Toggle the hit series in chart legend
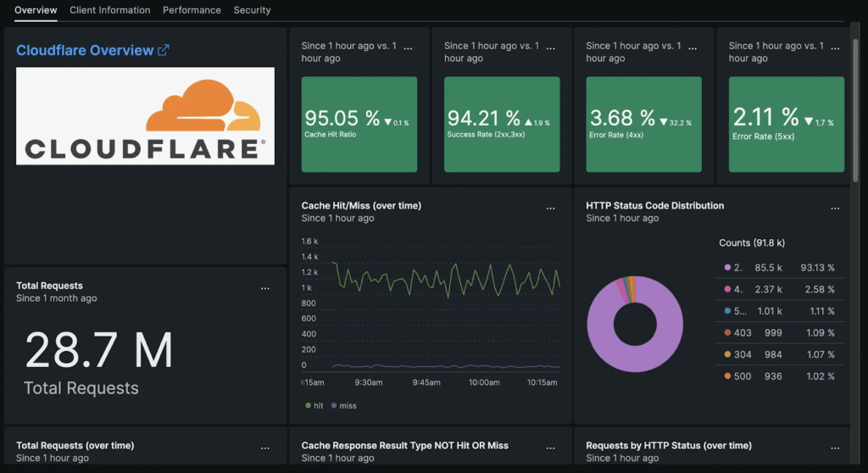 coord(314,405)
